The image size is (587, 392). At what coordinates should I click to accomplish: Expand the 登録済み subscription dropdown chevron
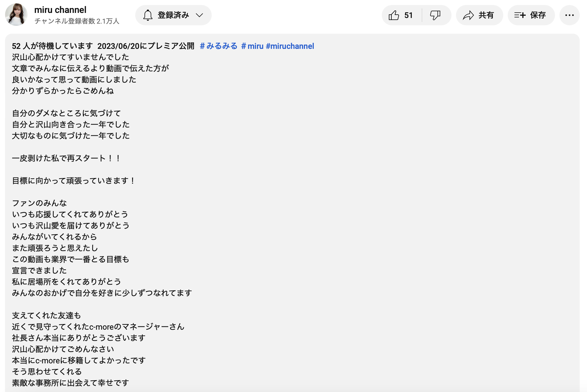tap(200, 15)
